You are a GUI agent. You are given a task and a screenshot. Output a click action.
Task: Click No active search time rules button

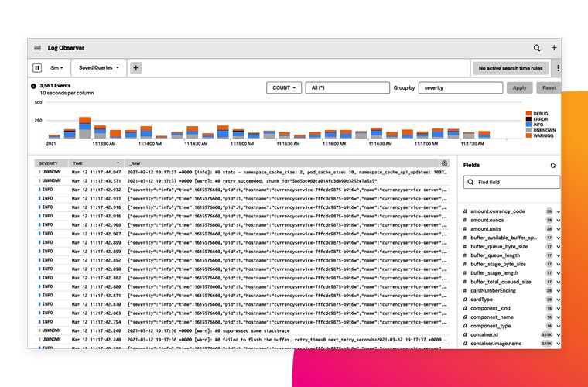(511, 68)
